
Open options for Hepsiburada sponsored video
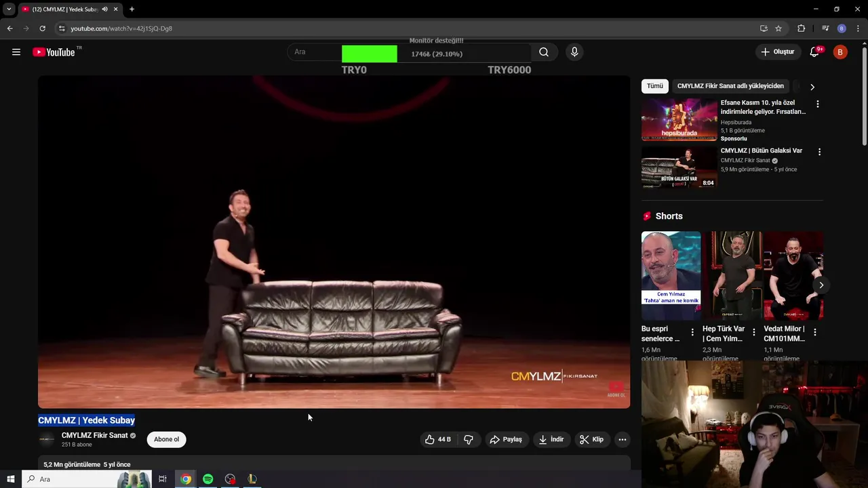pos(818,104)
